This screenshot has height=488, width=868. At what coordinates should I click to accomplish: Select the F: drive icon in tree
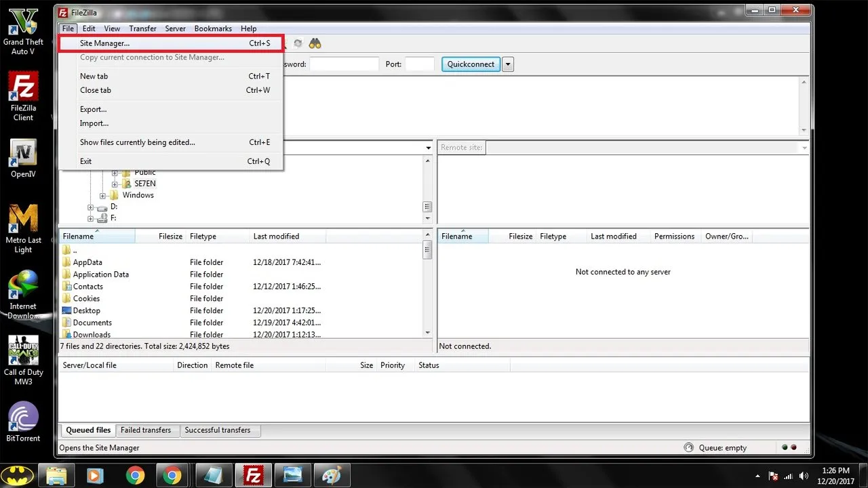pos(102,218)
